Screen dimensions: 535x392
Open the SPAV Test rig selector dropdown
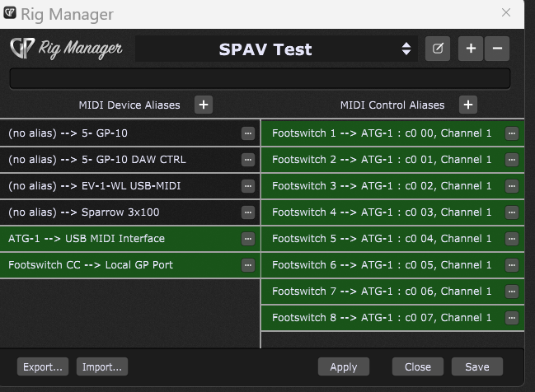pyautogui.click(x=276, y=49)
